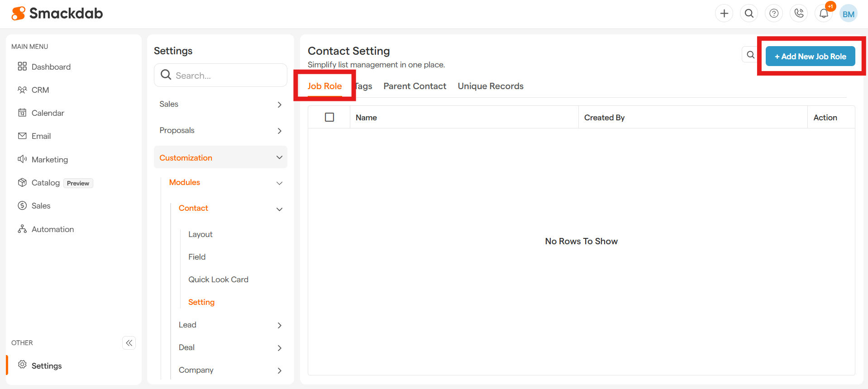Open global search magnifier in top bar
Viewport: 868px width, 389px height.
(749, 14)
